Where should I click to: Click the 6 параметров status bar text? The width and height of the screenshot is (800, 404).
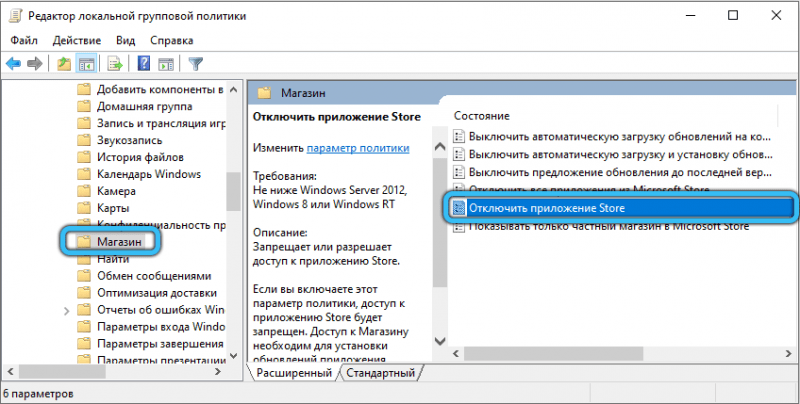pyautogui.click(x=38, y=394)
